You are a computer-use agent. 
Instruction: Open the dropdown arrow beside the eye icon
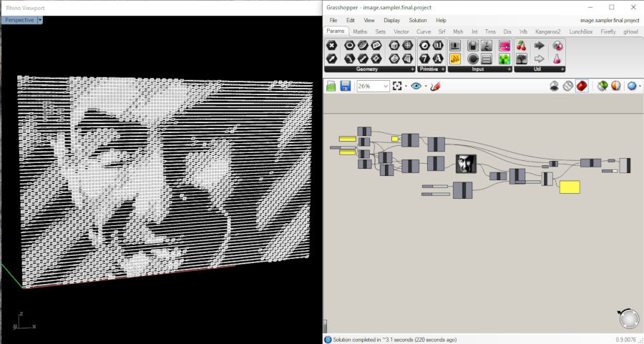point(426,87)
